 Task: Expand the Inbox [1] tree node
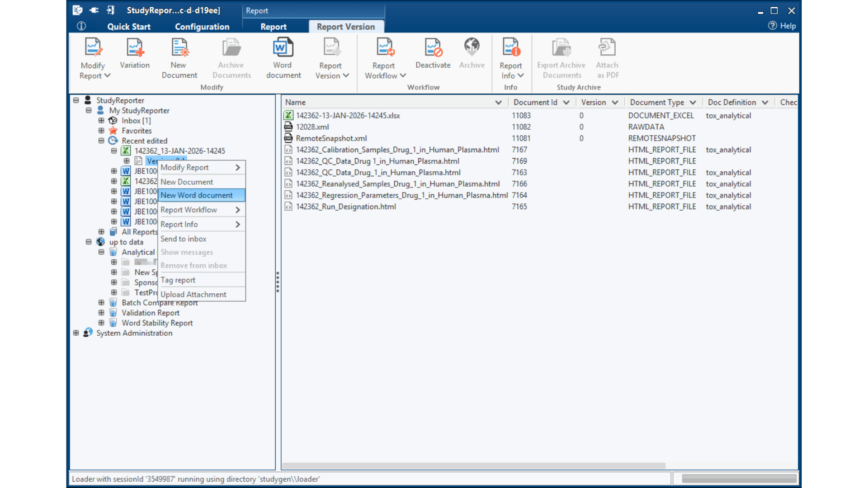101,121
